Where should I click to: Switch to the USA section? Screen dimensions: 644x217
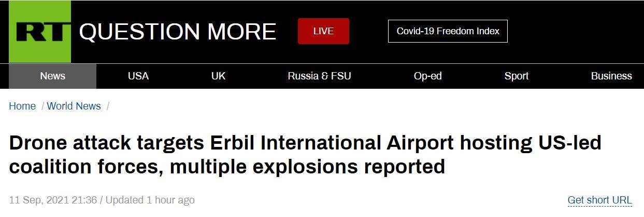(138, 76)
